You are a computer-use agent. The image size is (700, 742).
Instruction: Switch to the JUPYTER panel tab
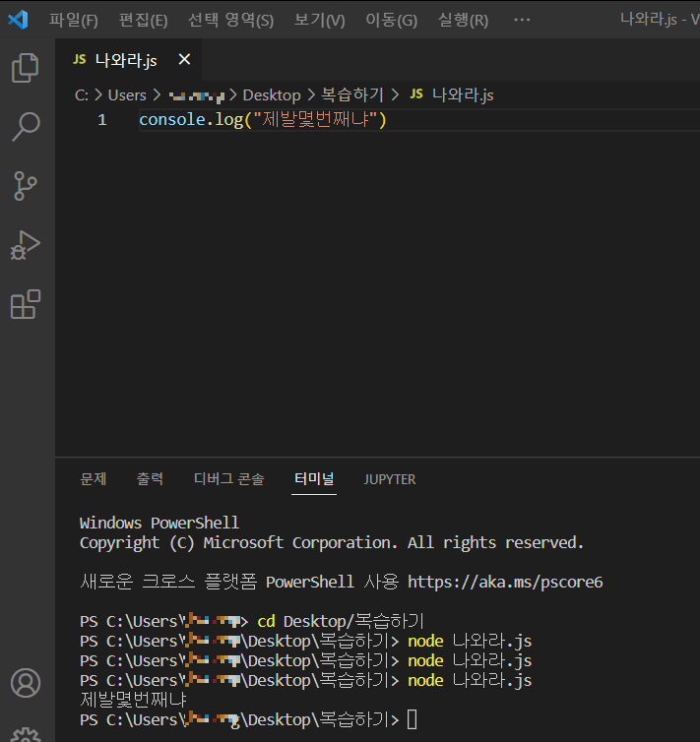(x=390, y=479)
